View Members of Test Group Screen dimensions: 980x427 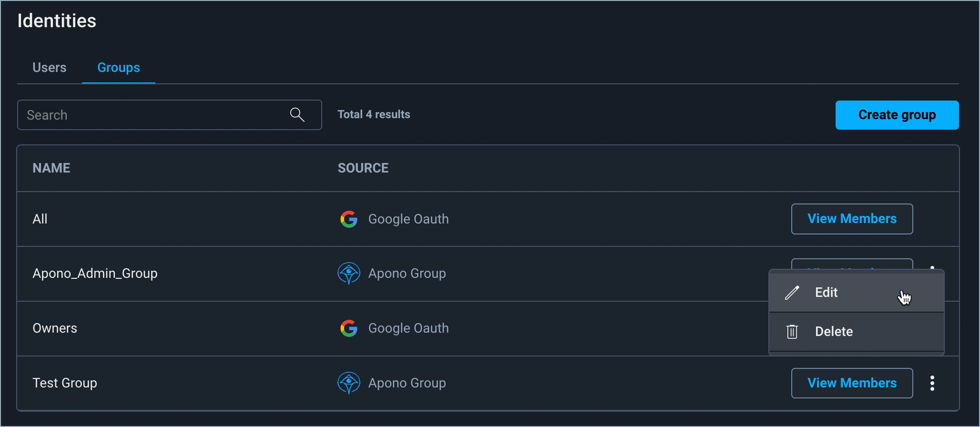coord(852,383)
